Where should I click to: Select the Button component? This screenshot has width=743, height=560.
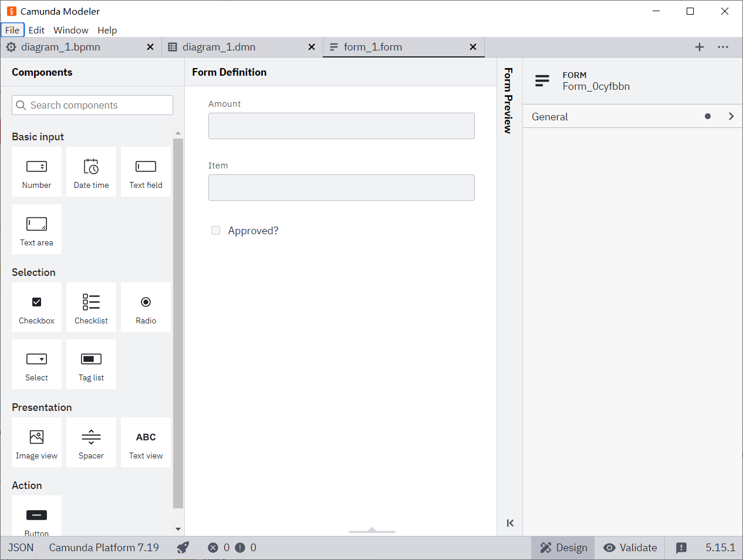point(36,516)
